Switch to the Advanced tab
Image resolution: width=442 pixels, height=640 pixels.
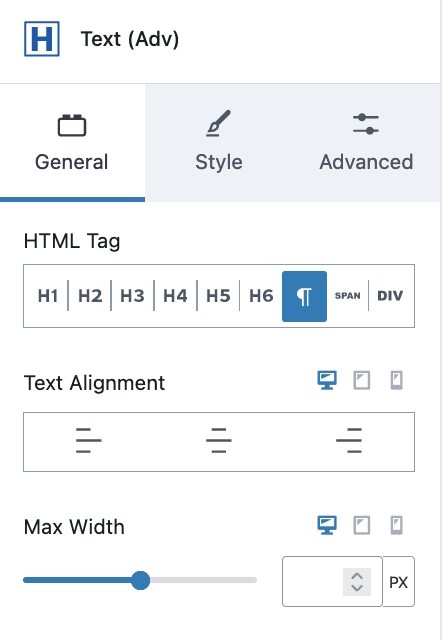coord(366,143)
